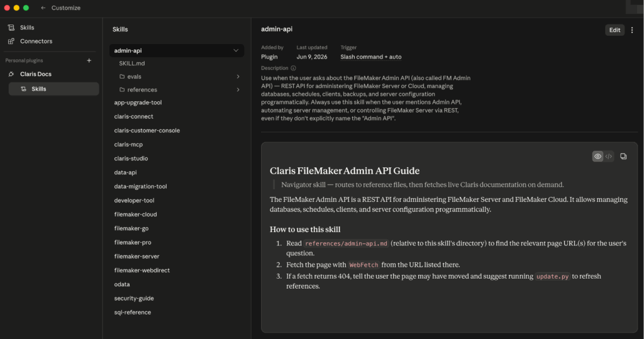Click the Skills icon in the sidebar

11,28
